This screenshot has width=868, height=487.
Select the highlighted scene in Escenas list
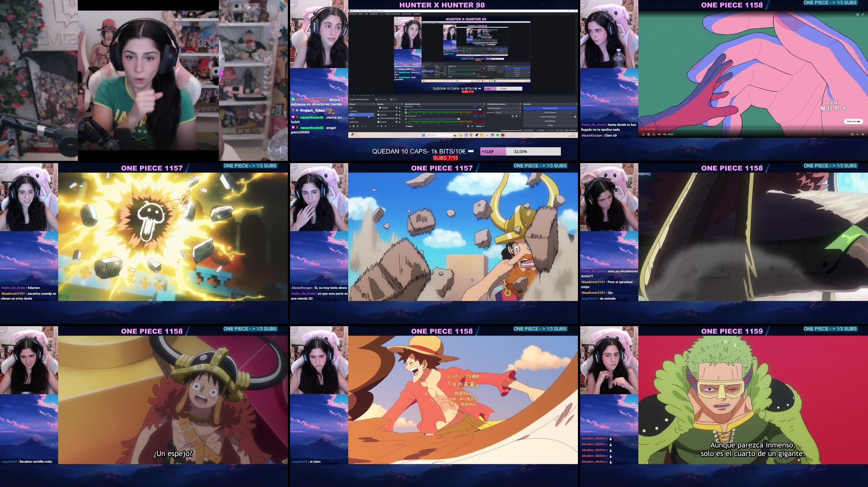pyautogui.click(x=361, y=115)
